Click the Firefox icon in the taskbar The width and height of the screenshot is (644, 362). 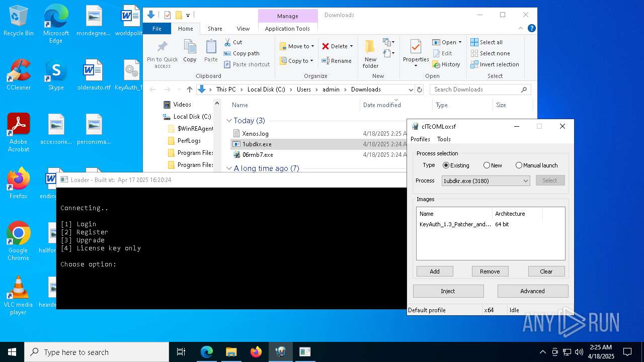pyautogui.click(x=256, y=352)
